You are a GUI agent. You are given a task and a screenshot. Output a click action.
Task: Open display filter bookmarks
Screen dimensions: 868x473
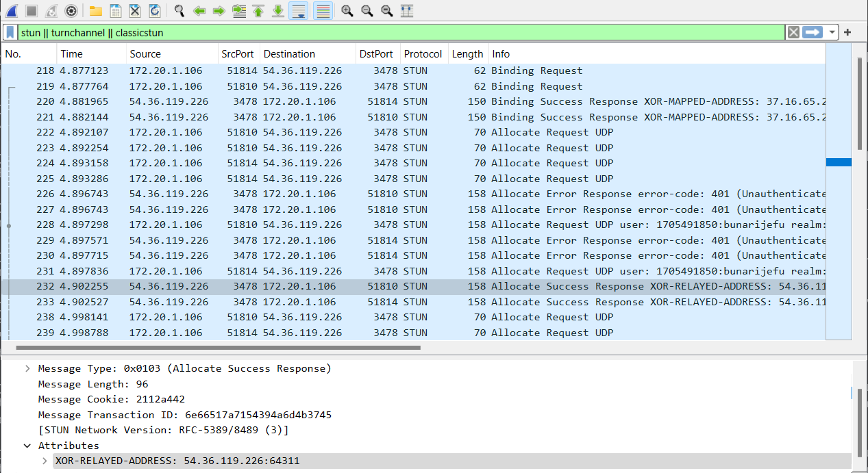[x=10, y=32]
